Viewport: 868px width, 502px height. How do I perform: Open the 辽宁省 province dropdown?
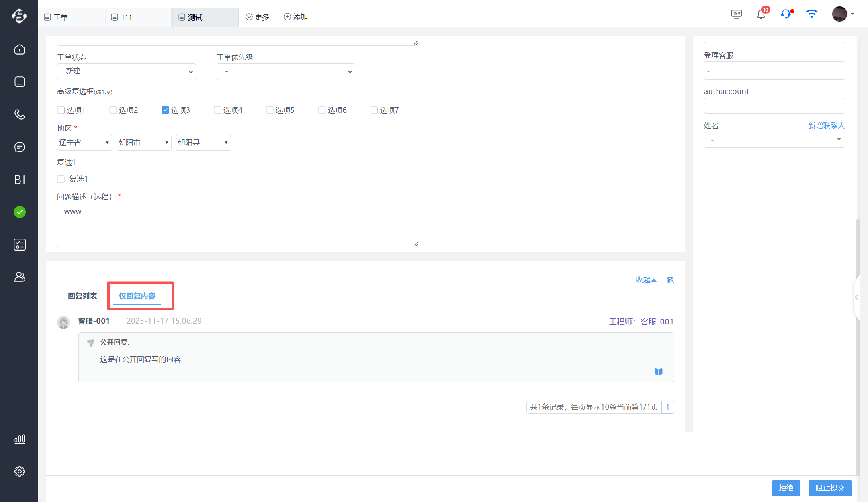coord(84,143)
